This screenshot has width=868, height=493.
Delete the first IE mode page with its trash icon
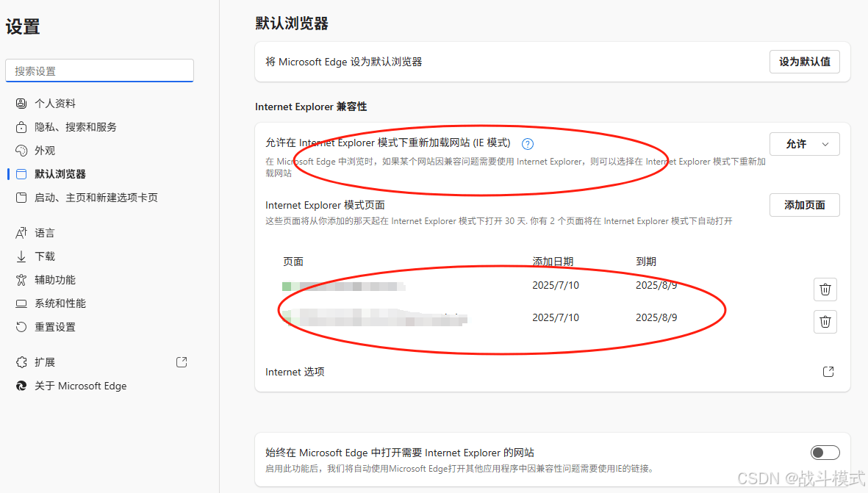click(x=825, y=289)
